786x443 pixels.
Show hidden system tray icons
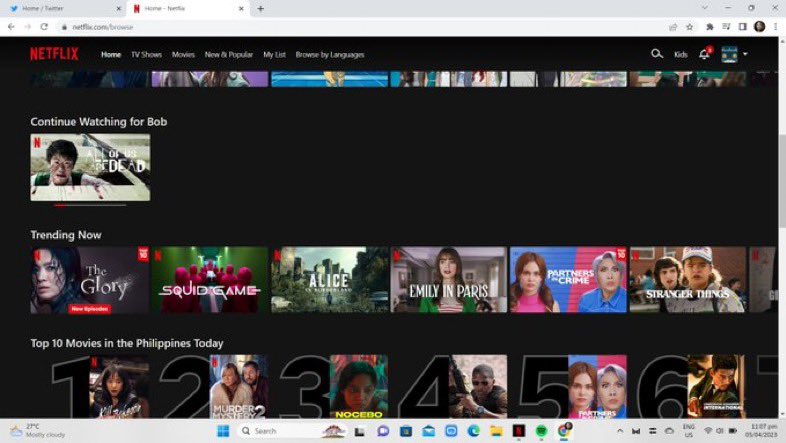620,431
